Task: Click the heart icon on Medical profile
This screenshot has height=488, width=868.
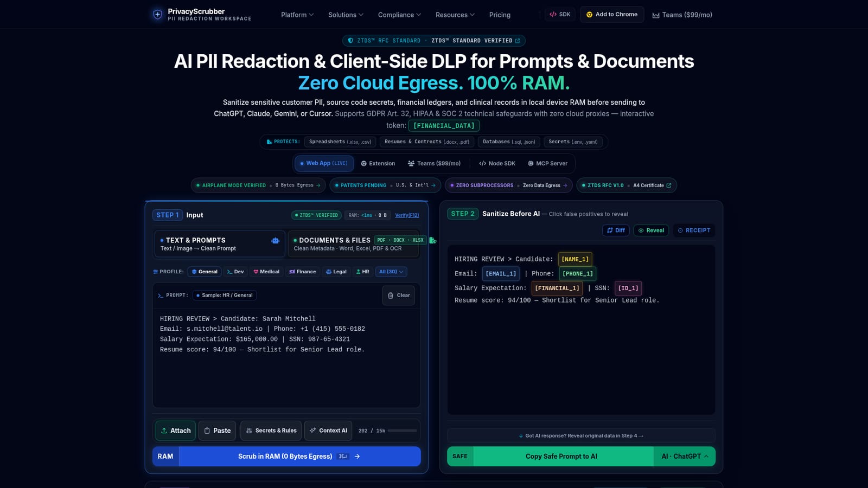Action: click(256, 272)
